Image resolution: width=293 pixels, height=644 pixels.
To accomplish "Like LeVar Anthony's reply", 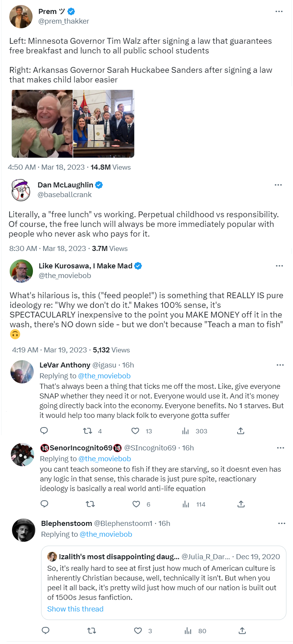I will click(135, 431).
